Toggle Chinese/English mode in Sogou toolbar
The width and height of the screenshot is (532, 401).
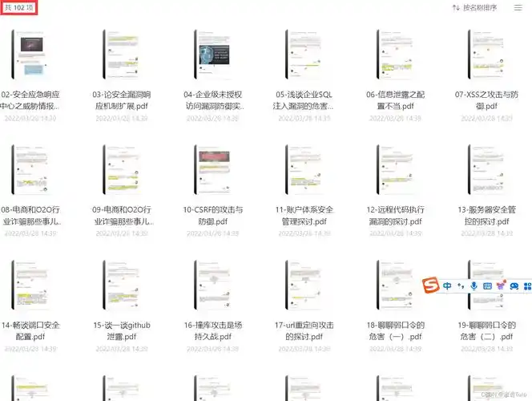pyautogui.click(x=447, y=286)
